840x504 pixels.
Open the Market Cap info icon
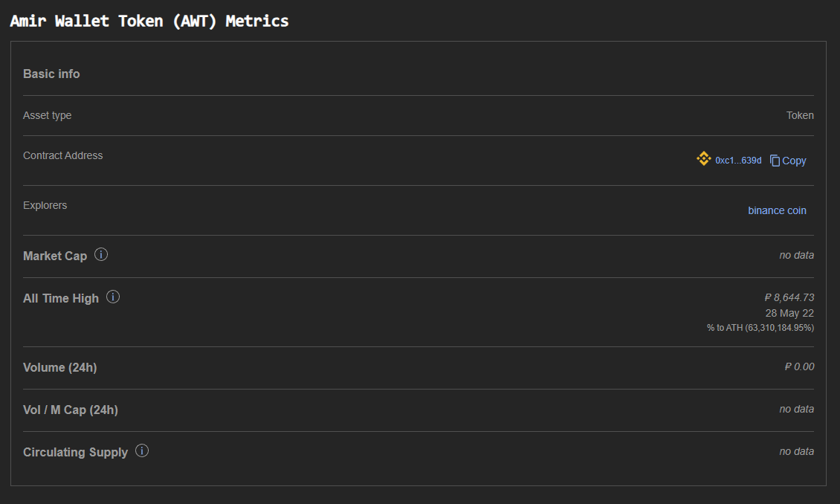(101, 254)
